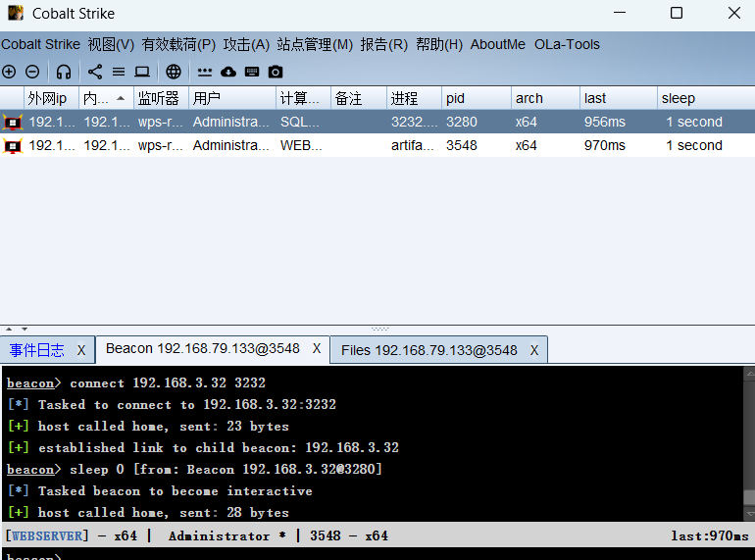This screenshot has height=560, width=755.
Task: Open downloads via cloud download icon
Action: [228, 72]
